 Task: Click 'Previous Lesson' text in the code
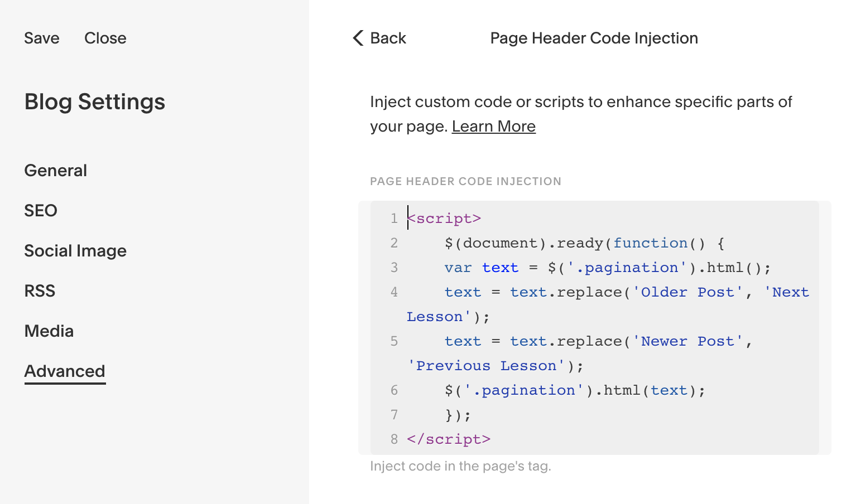coord(487,366)
